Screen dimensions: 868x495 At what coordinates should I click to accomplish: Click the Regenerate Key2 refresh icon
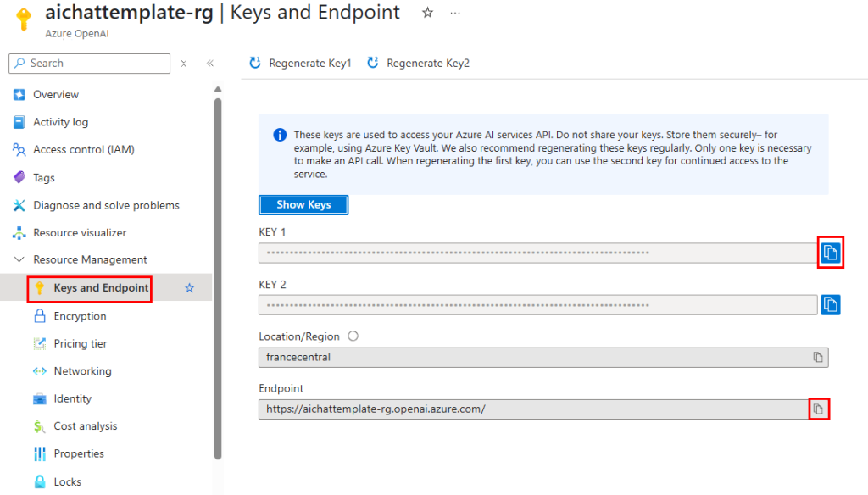coord(373,63)
